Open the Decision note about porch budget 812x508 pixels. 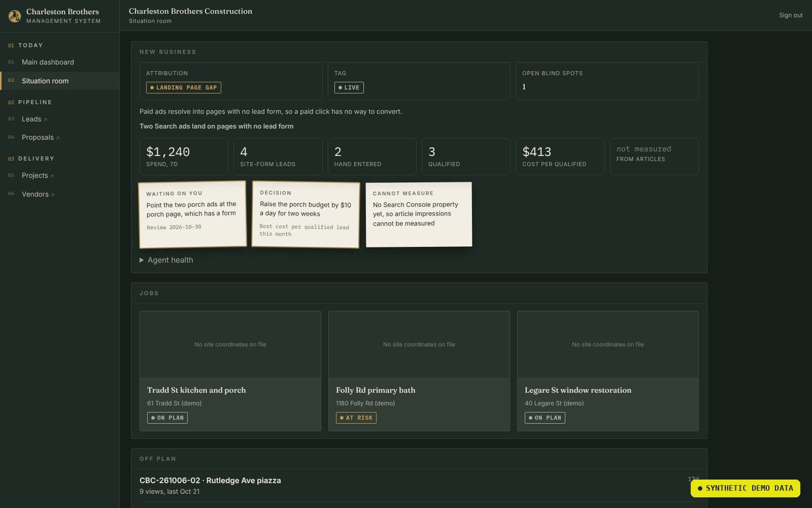pos(306,214)
